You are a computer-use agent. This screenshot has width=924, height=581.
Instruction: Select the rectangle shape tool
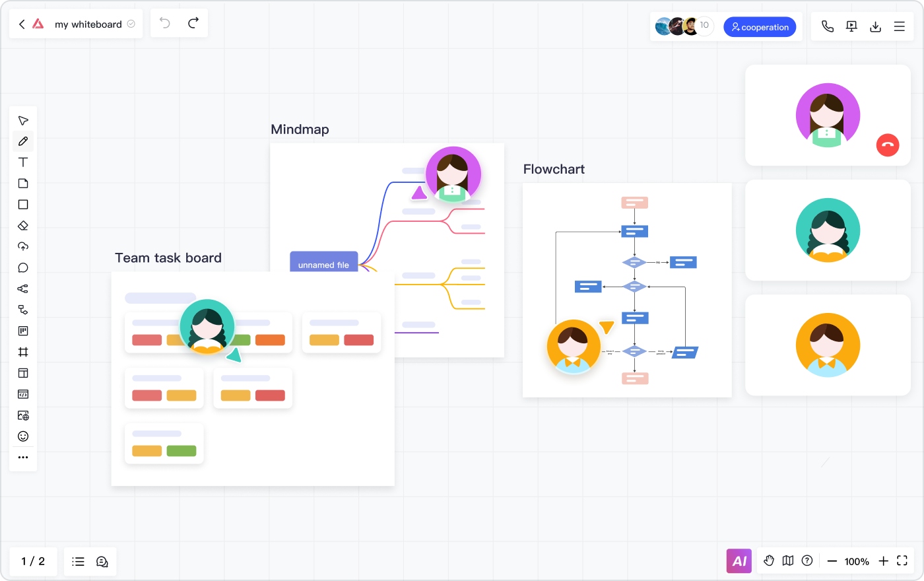pyautogui.click(x=23, y=205)
